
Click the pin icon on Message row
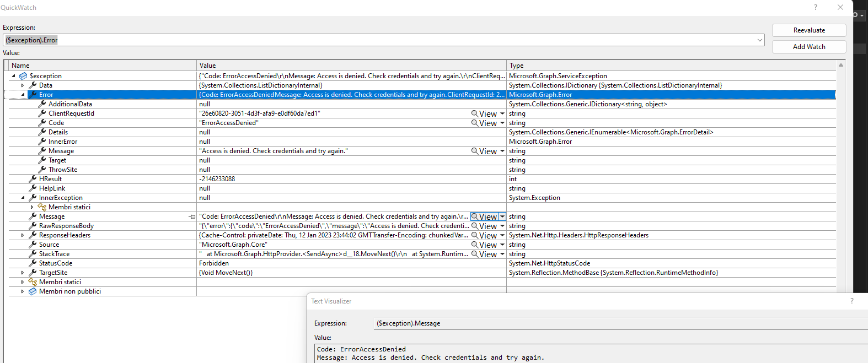click(x=192, y=217)
